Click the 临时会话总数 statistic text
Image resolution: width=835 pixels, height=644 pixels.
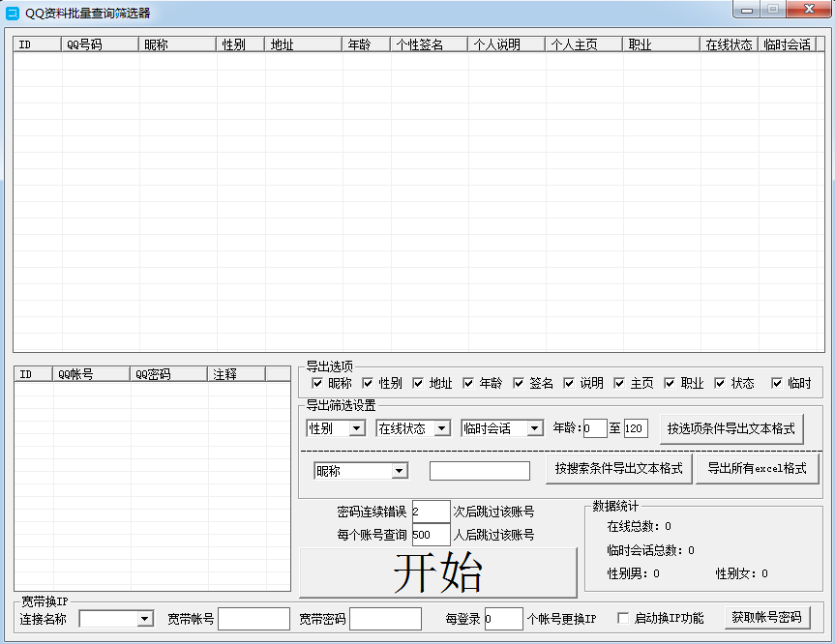[x=651, y=550]
